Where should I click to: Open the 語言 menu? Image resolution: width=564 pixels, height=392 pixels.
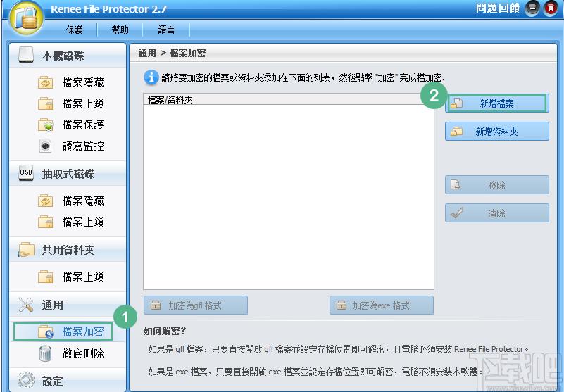(166, 30)
